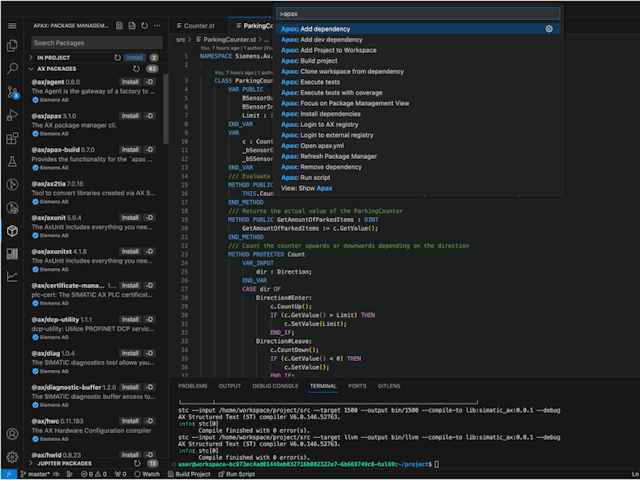The image size is (640, 480).
Task: Choose Apax: Add dependency command
Action: 418,29
